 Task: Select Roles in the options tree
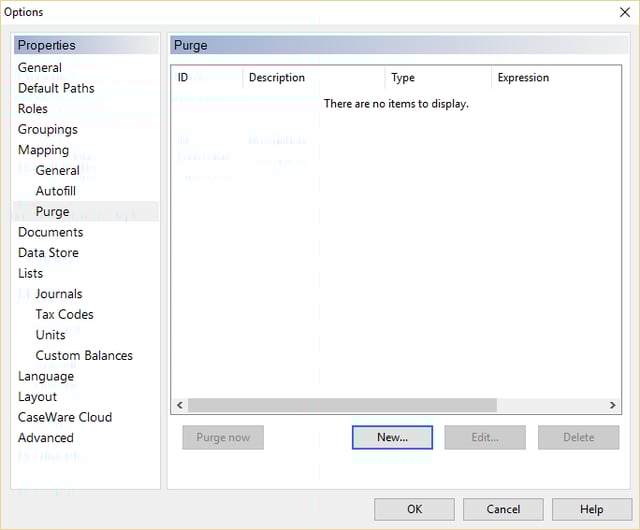click(x=33, y=109)
